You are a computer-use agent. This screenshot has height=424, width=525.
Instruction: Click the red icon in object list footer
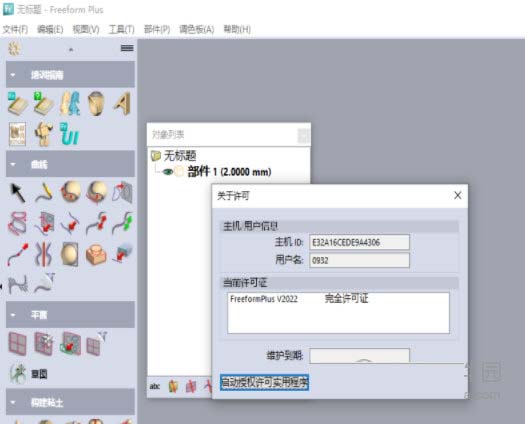(191, 386)
